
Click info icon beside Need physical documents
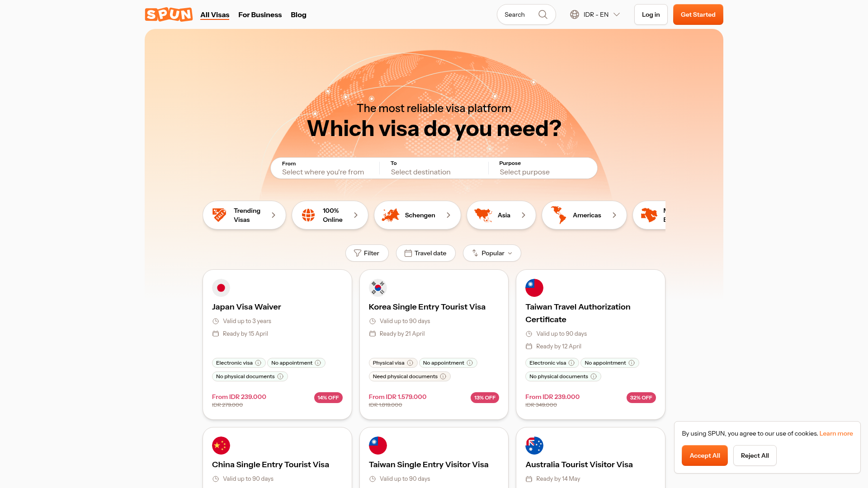point(443,376)
